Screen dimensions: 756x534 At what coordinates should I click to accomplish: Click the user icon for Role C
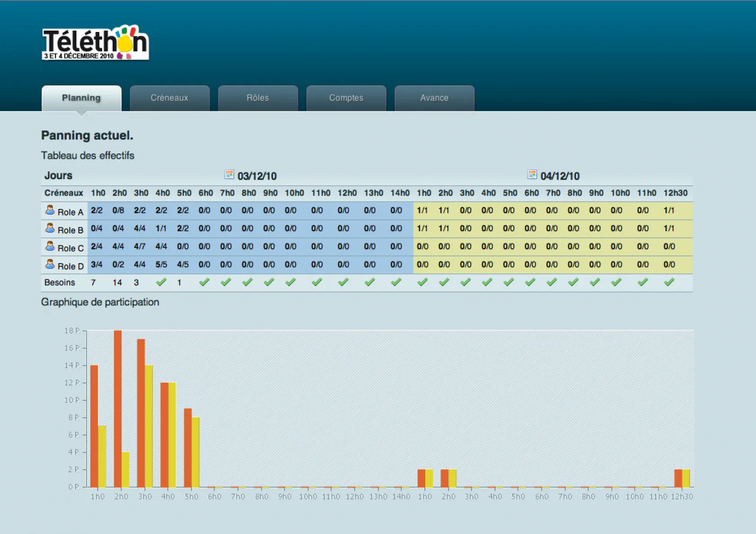tap(50, 247)
